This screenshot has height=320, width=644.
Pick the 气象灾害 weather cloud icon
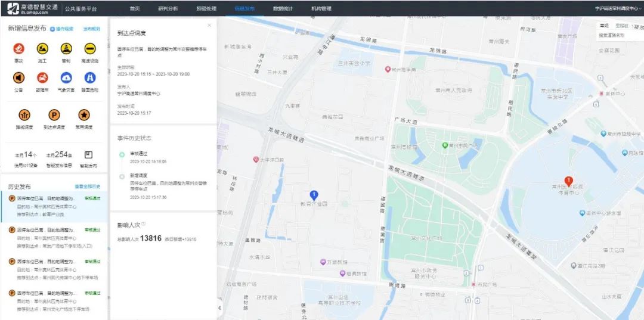(x=66, y=77)
